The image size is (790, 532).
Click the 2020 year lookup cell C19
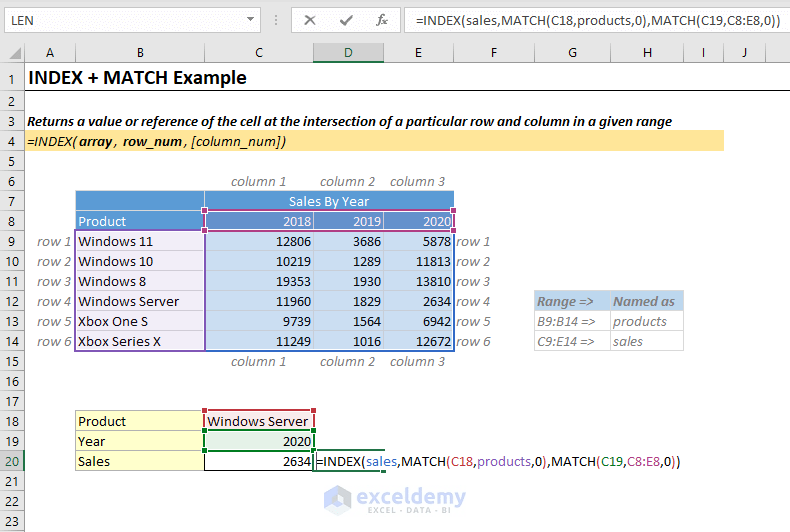pos(259,441)
